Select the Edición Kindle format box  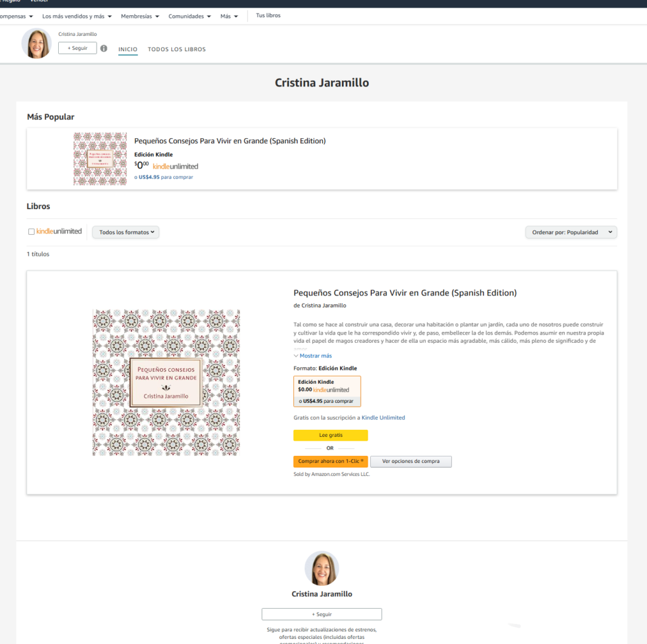coord(327,391)
